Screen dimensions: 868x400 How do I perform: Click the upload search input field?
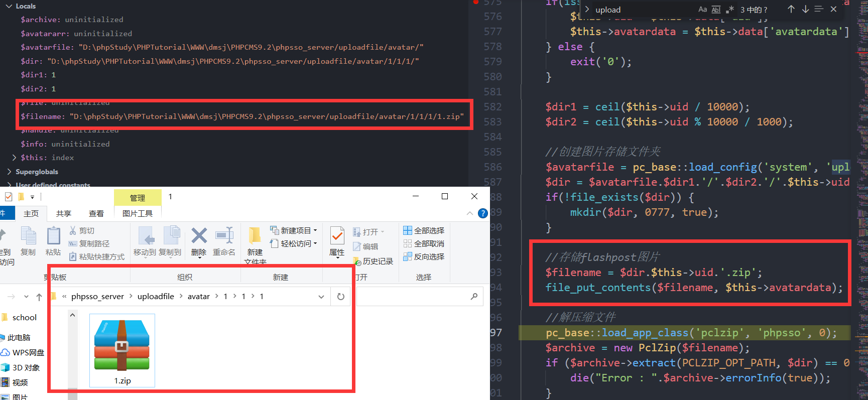644,10
